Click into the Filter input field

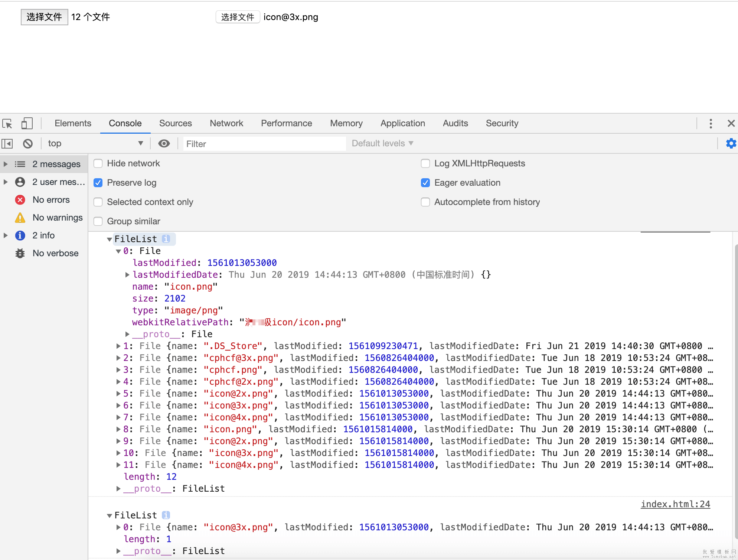click(x=264, y=144)
